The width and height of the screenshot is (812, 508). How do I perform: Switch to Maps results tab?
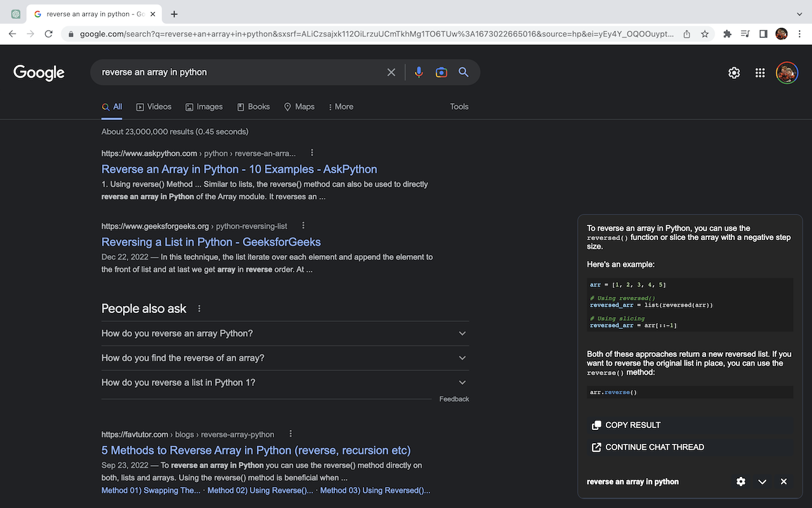click(x=299, y=107)
